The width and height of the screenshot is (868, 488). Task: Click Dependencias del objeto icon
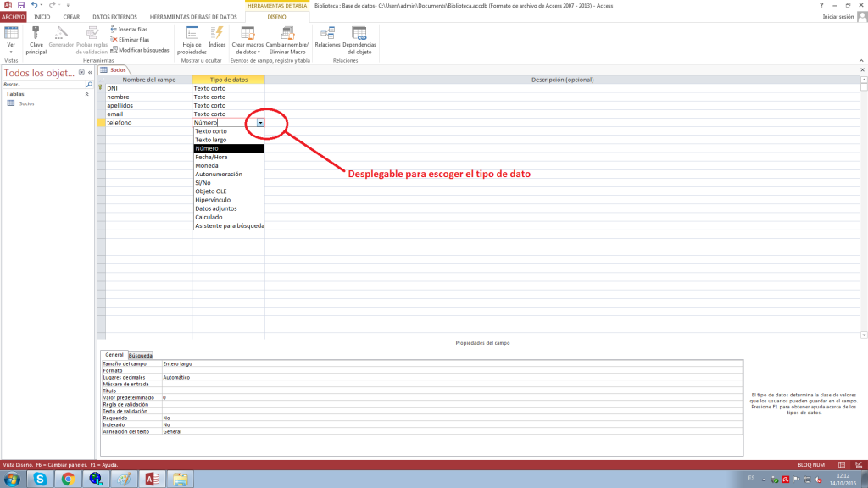[x=359, y=34]
